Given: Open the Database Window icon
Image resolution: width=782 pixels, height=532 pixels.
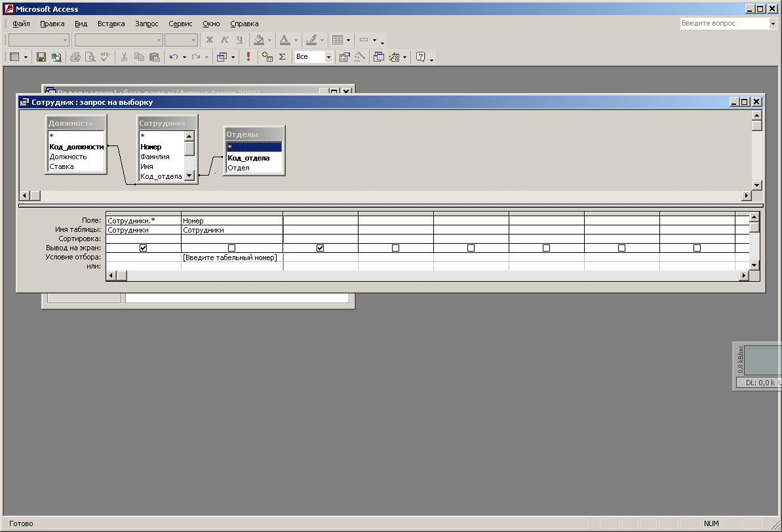Looking at the screenshot, I should click(x=378, y=57).
